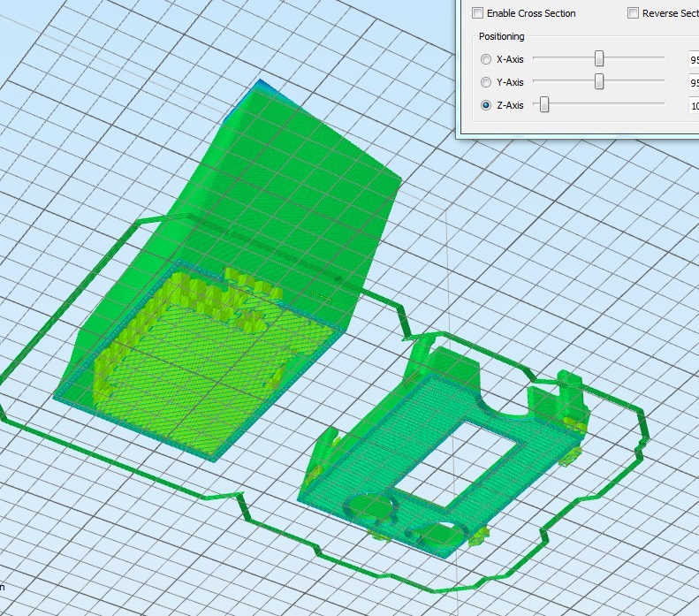Click the Y-Axis position slider handle
This screenshot has width=699, height=616.
[599, 81]
